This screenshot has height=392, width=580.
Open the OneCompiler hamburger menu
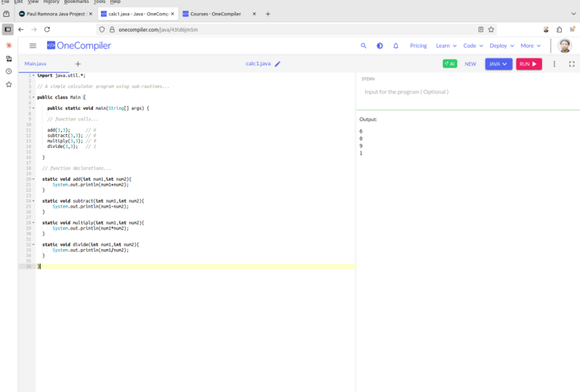tap(33, 46)
